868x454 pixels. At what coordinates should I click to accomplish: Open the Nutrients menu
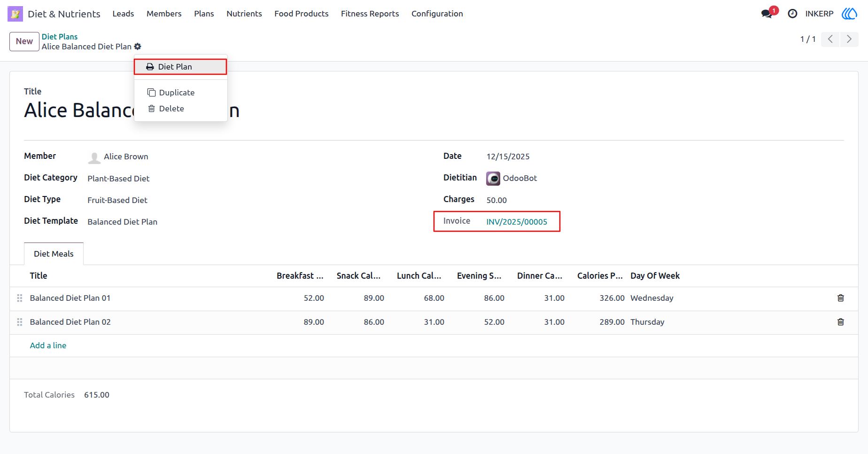coord(244,14)
